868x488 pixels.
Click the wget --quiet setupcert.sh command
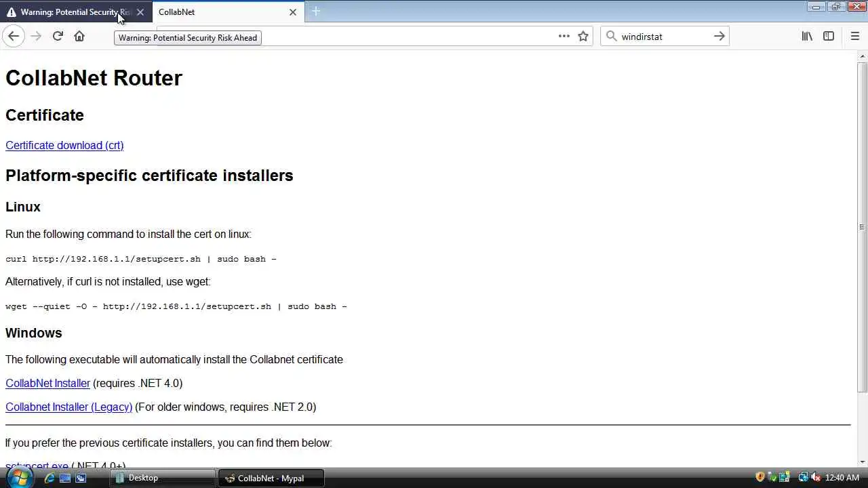click(x=176, y=306)
